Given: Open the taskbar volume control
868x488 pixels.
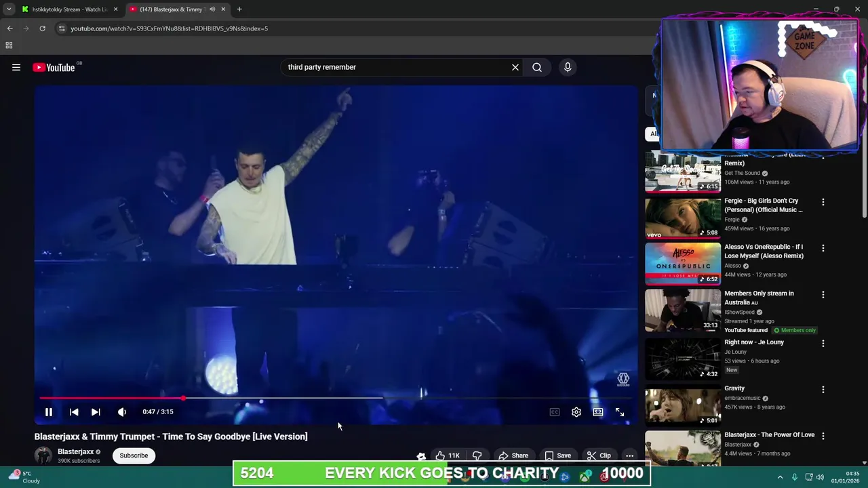Looking at the screenshot, I should coord(820,477).
